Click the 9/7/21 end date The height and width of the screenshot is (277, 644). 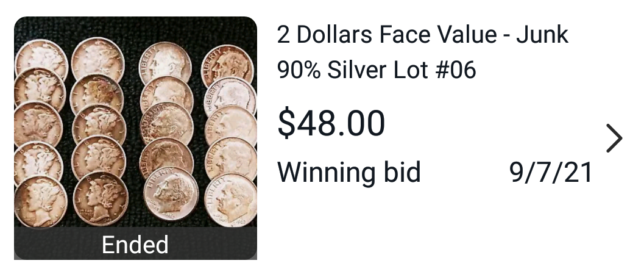(x=550, y=173)
